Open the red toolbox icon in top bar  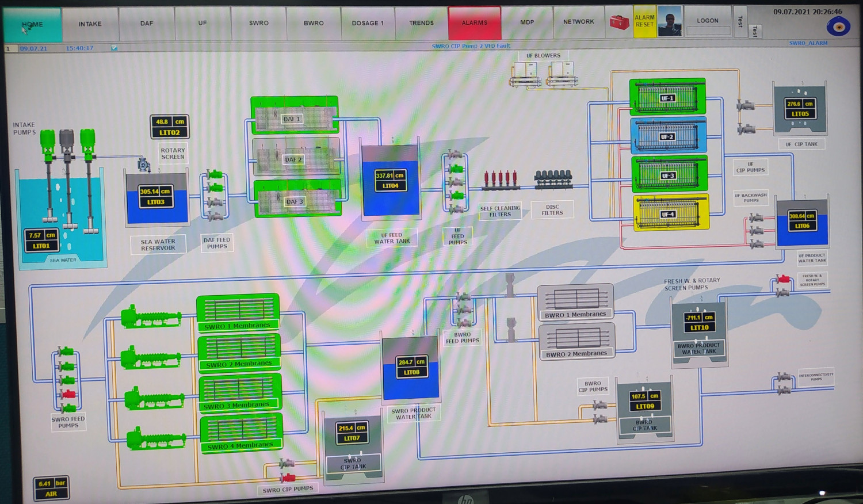coord(619,22)
